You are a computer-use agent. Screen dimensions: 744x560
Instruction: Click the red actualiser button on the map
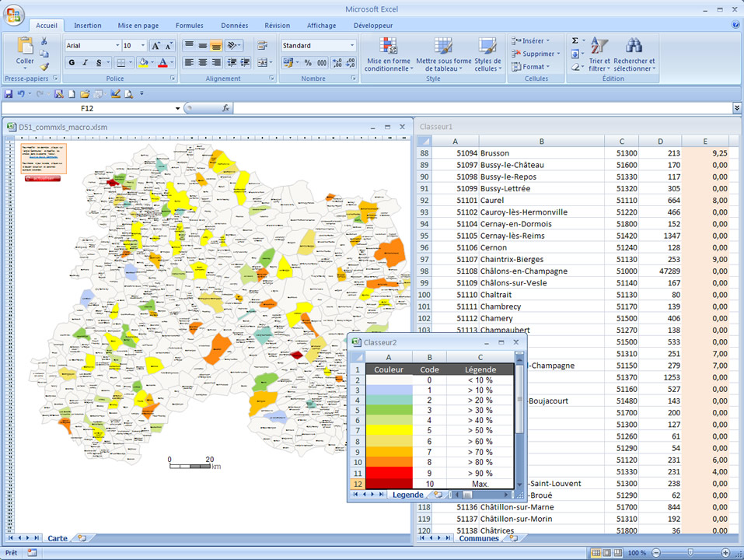click(43, 178)
